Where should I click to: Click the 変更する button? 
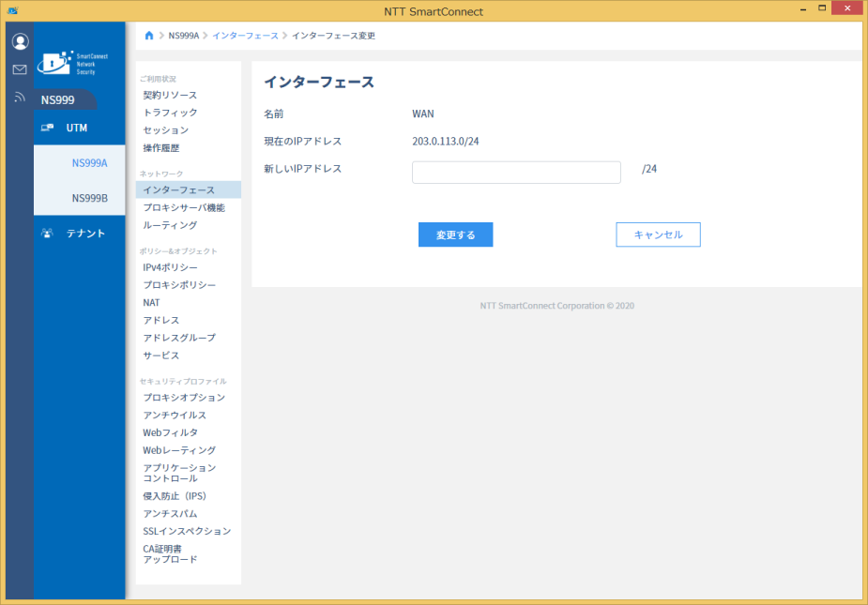pos(456,234)
